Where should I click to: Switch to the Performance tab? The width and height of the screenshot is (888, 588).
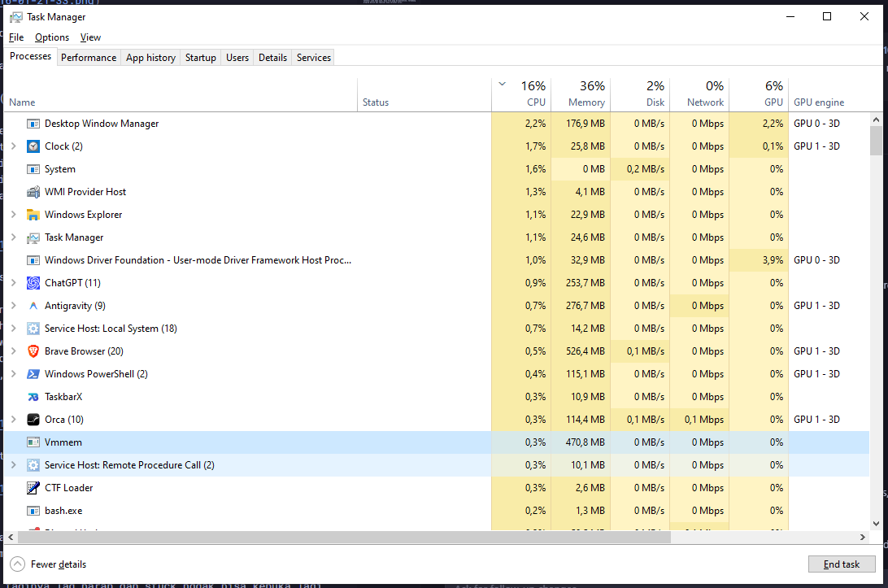click(89, 58)
